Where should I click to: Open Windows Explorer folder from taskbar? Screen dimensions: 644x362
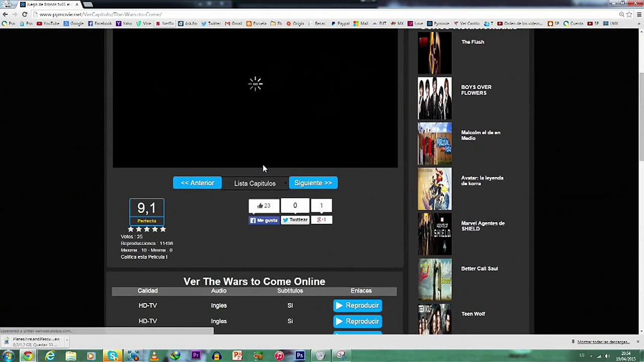tap(70, 356)
